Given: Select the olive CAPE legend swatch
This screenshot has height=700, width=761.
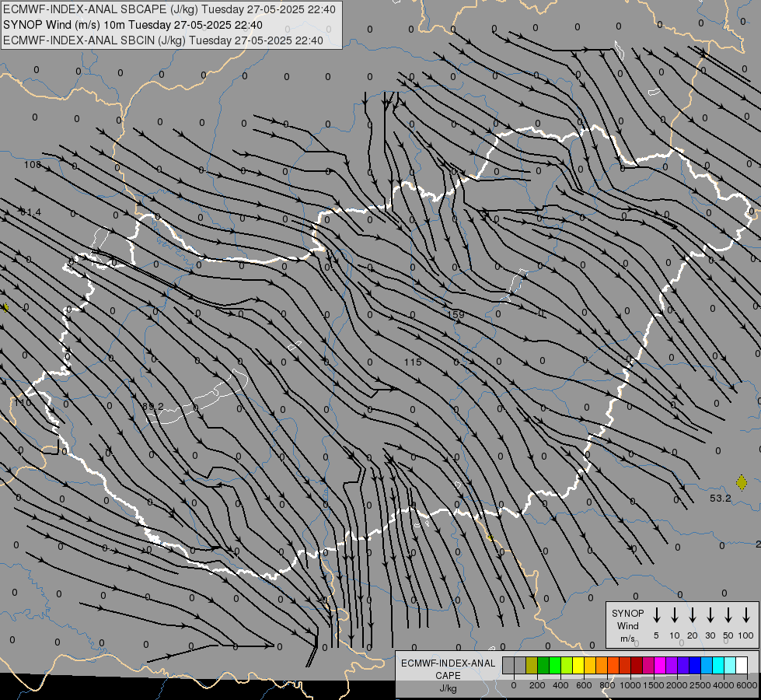Looking at the screenshot, I should point(532,665).
